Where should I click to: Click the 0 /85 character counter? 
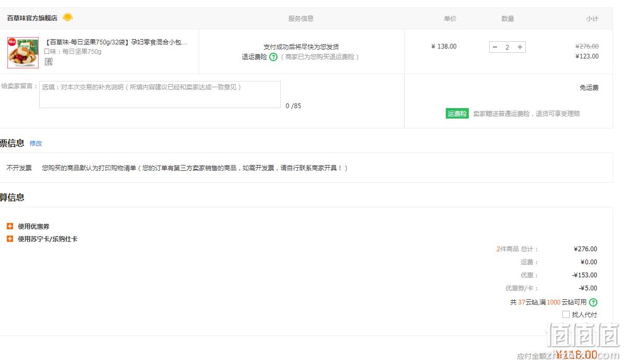pos(293,106)
